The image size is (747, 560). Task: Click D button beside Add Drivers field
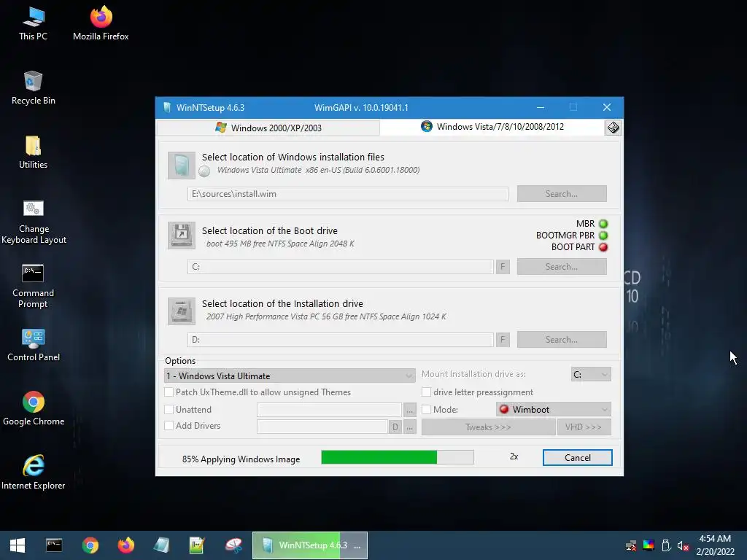[395, 427]
